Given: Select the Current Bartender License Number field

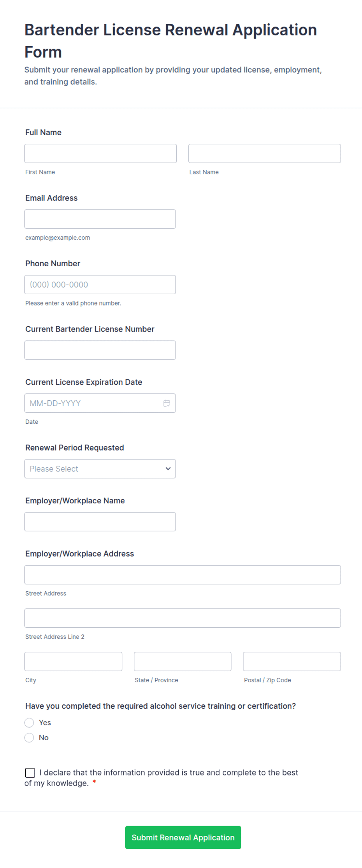Looking at the screenshot, I should coord(100,350).
